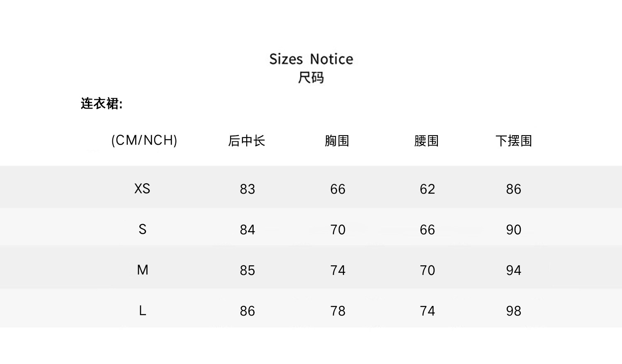Click the S size row label
The width and height of the screenshot is (622, 364).
coord(142,229)
